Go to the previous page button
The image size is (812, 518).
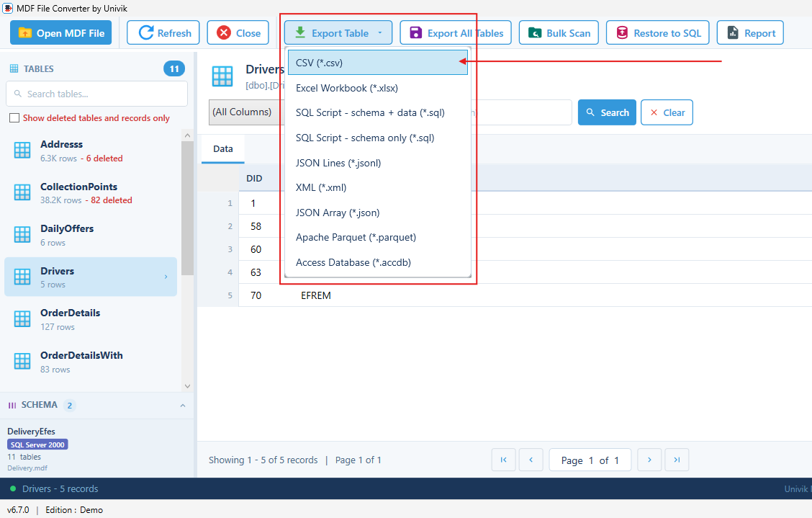(531, 460)
